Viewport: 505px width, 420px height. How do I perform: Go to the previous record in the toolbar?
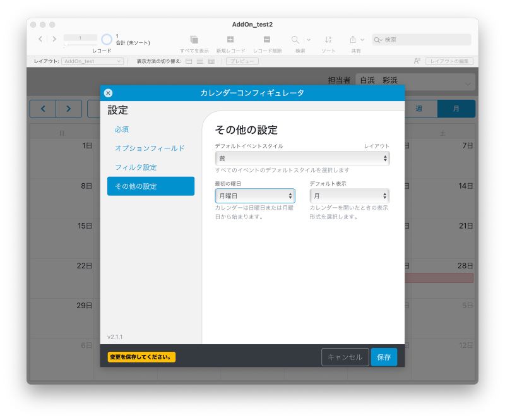pyautogui.click(x=40, y=39)
